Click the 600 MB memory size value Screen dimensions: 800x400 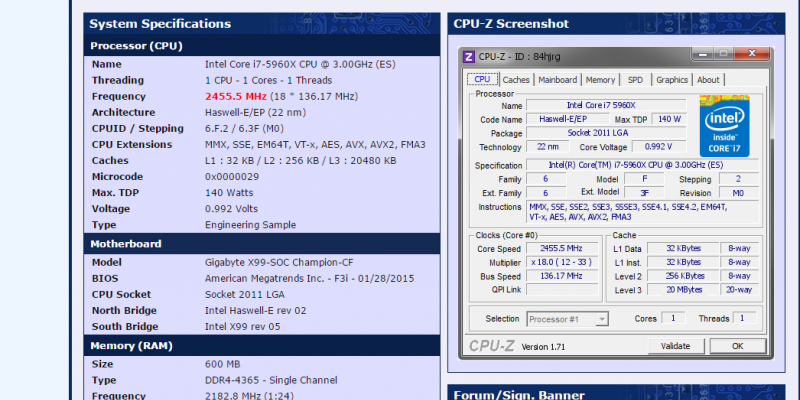click(x=222, y=364)
